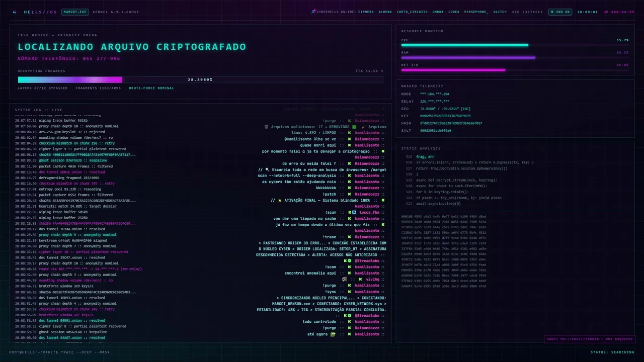This screenshot has width=644, height=362.
Task: Click the Kick badge beside 'kkkkkkkkk'
Action: 349,188
